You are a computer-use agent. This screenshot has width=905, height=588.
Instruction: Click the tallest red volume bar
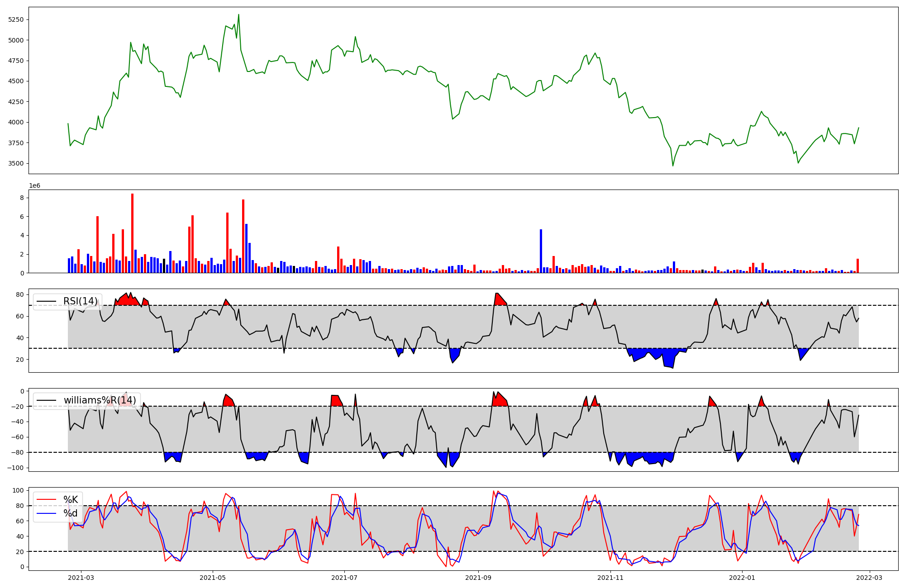132,233
